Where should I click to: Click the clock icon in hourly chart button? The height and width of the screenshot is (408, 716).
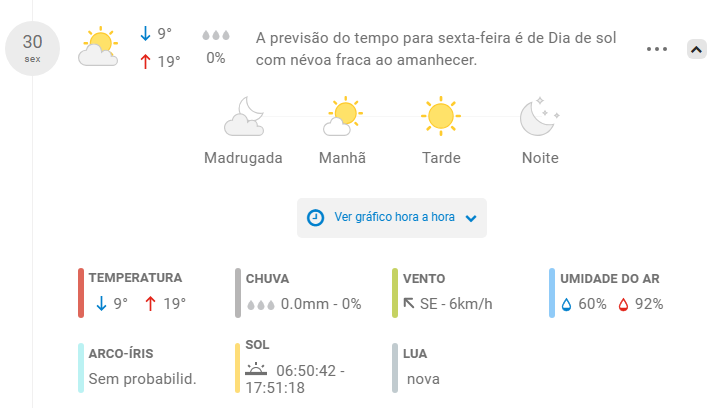(315, 217)
